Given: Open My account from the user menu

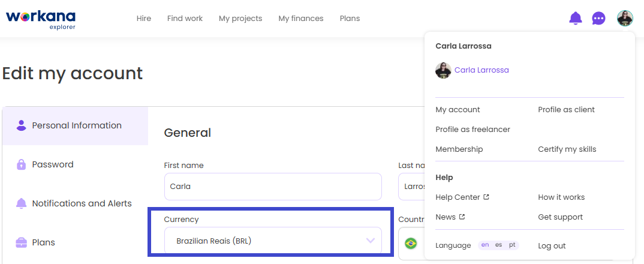Looking at the screenshot, I should [x=458, y=110].
